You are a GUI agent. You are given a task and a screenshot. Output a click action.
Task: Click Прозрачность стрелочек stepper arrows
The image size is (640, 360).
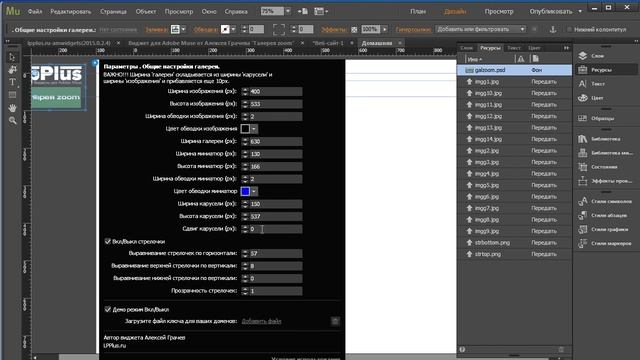point(245,291)
